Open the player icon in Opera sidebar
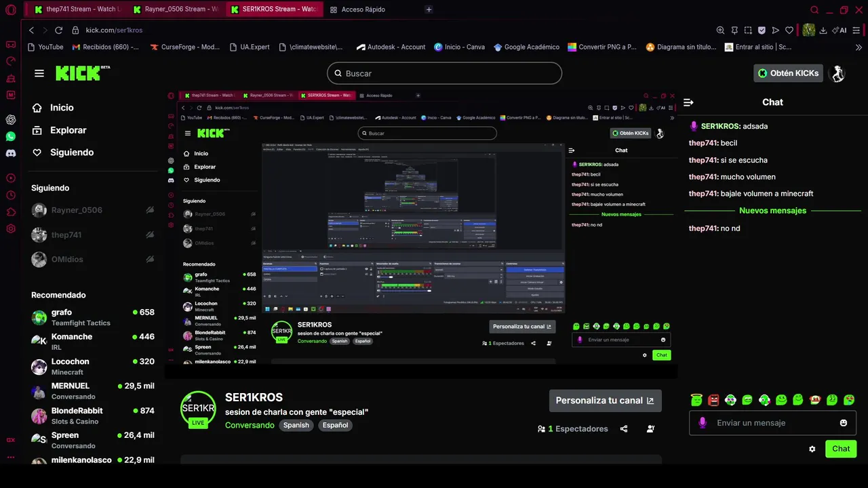 click(x=11, y=178)
